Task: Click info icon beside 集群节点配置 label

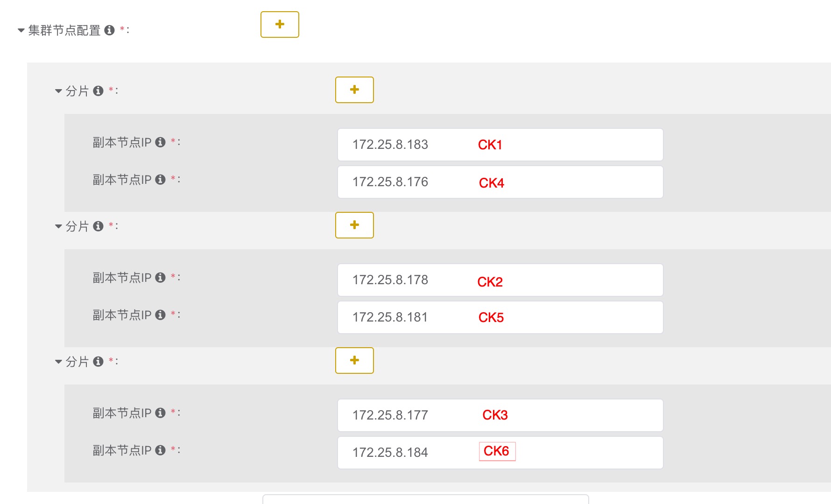Action: pos(110,30)
